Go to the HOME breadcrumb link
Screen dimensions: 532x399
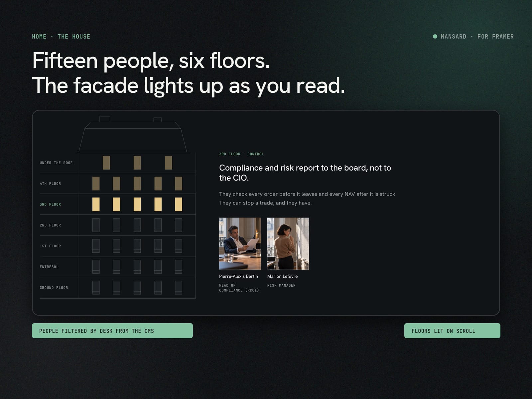click(x=39, y=37)
